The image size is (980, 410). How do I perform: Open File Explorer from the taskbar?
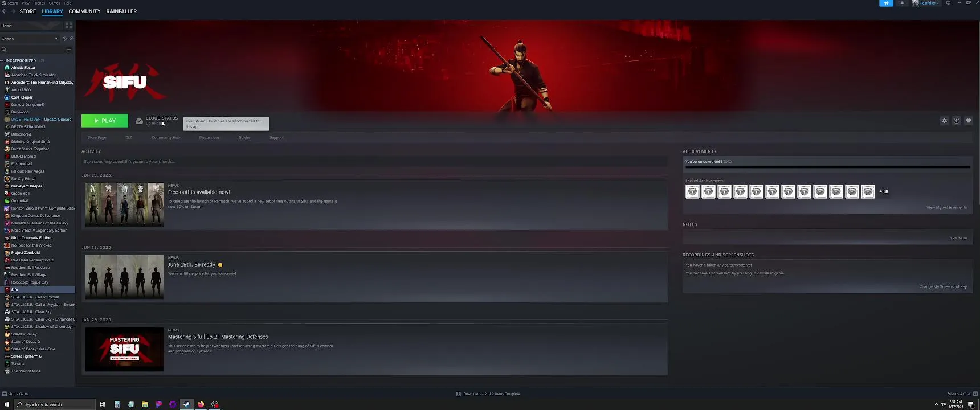pos(145,404)
